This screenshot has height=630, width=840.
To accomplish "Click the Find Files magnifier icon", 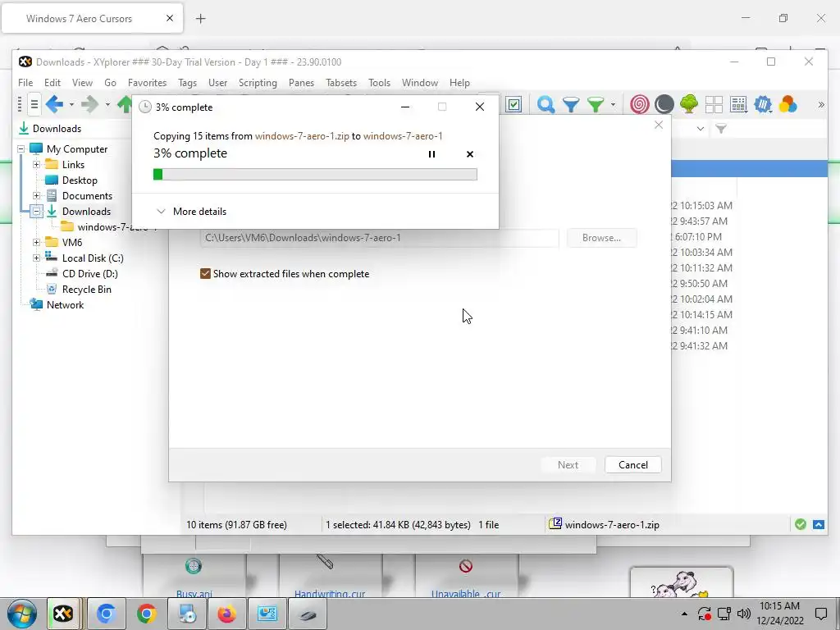I will pos(546,104).
